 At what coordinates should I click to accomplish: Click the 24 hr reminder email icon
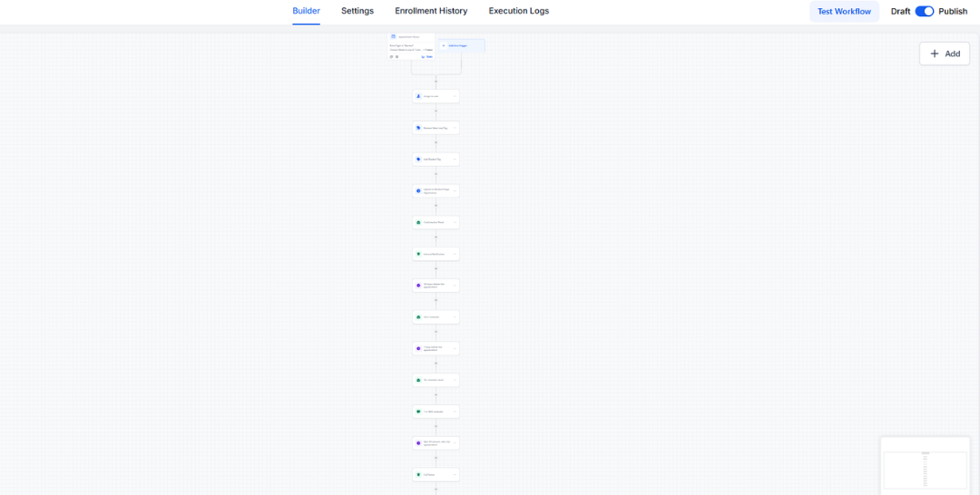[x=418, y=317]
